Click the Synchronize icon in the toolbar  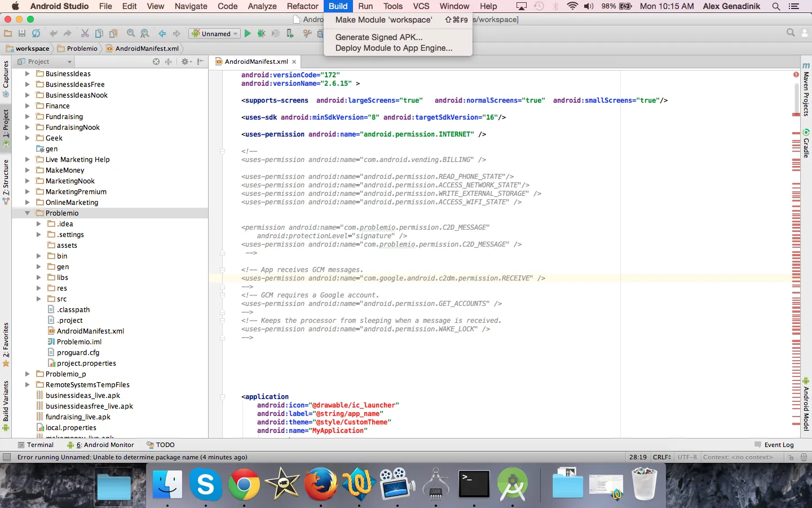coord(36,34)
